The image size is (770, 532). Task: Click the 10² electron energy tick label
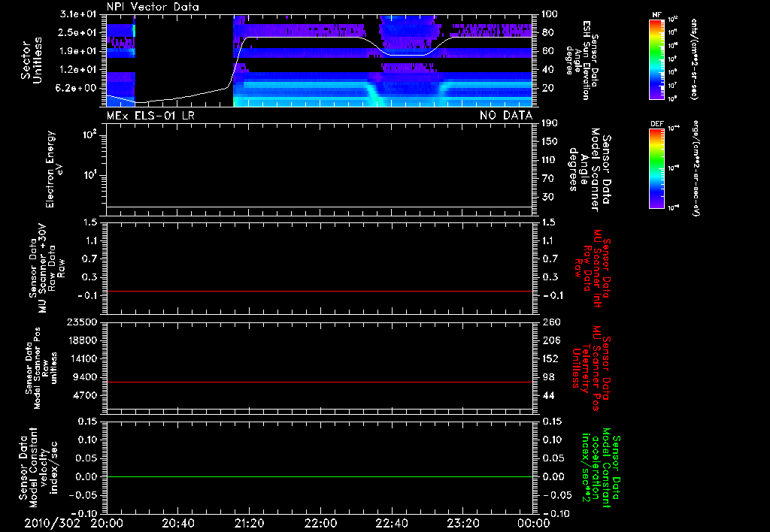tap(89, 135)
